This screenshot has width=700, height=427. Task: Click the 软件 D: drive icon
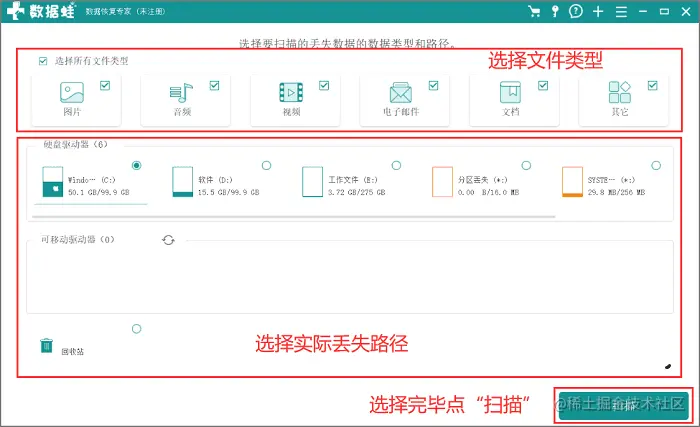(183, 181)
